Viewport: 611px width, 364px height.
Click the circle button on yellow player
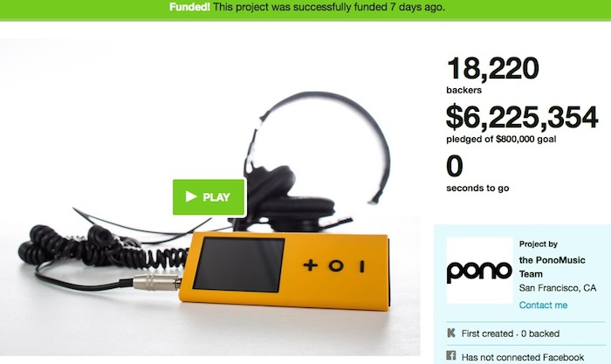point(336,265)
